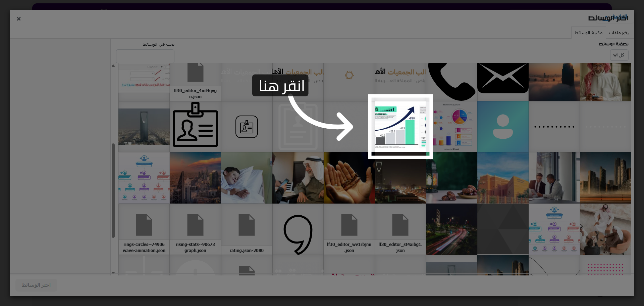The height and width of the screenshot is (306, 644).
Task: Select the highlighted growth chart infographic thumbnail
Action: pyautogui.click(x=400, y=127)
